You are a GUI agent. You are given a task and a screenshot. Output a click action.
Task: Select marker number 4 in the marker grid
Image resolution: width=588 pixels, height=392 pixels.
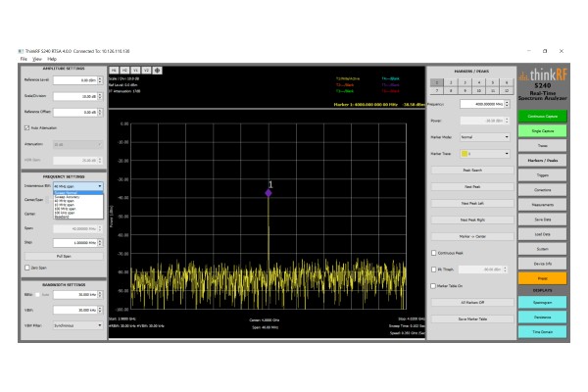[479, 82]
